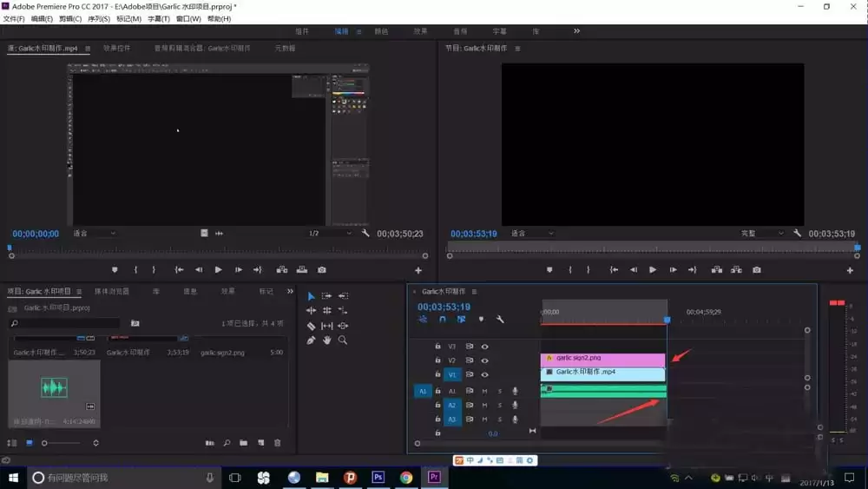Delete item with project panel trash icon
This screenshot has width=868, height=489.
pos(278,443)
